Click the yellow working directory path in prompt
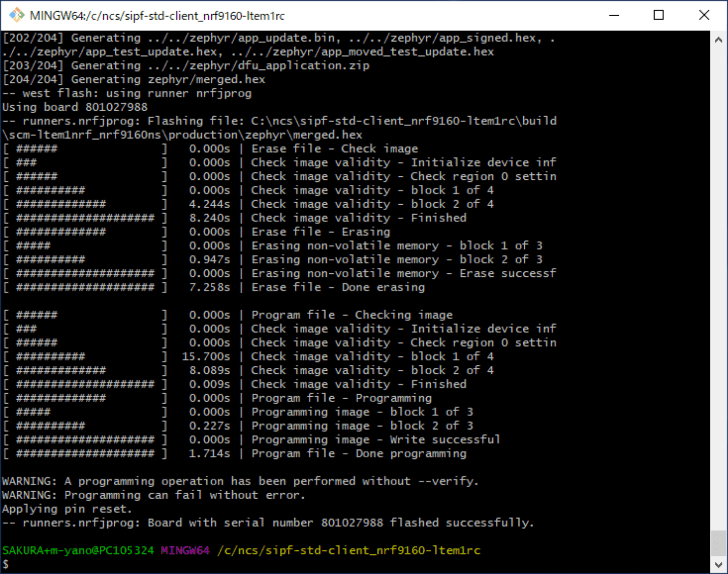The image size is (728, 574). pyautogui.click(x=349, y=550)
